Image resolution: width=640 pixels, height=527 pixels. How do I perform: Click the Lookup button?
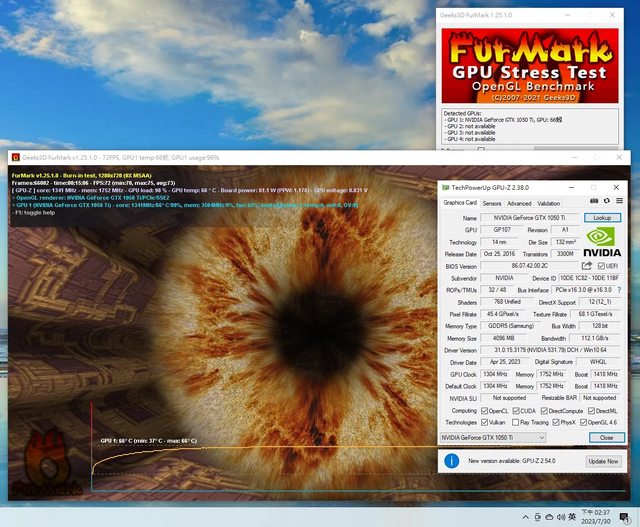pyautogui.click(x=602, y=217)
